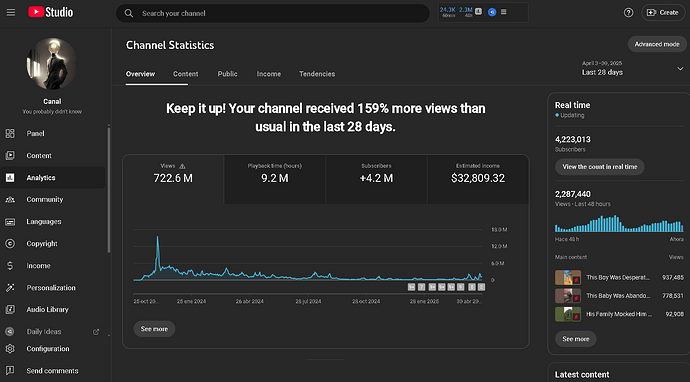
Task: Click the 24.3K 60min extension stat
Action: [x=448, y=12]
